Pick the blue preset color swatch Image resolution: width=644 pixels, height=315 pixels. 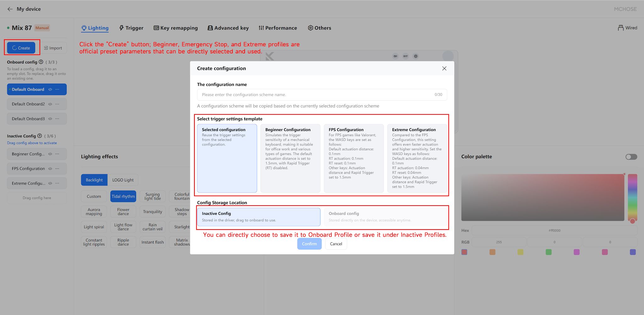(633, 252)
